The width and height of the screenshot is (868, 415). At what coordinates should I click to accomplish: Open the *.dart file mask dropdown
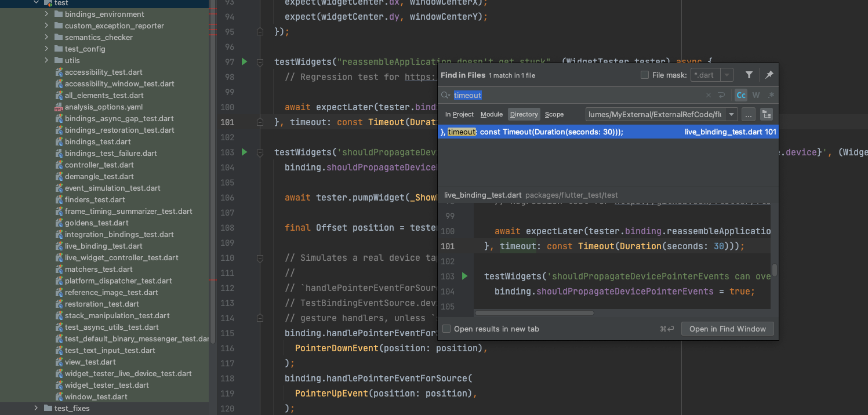click(x=727, y=75)
